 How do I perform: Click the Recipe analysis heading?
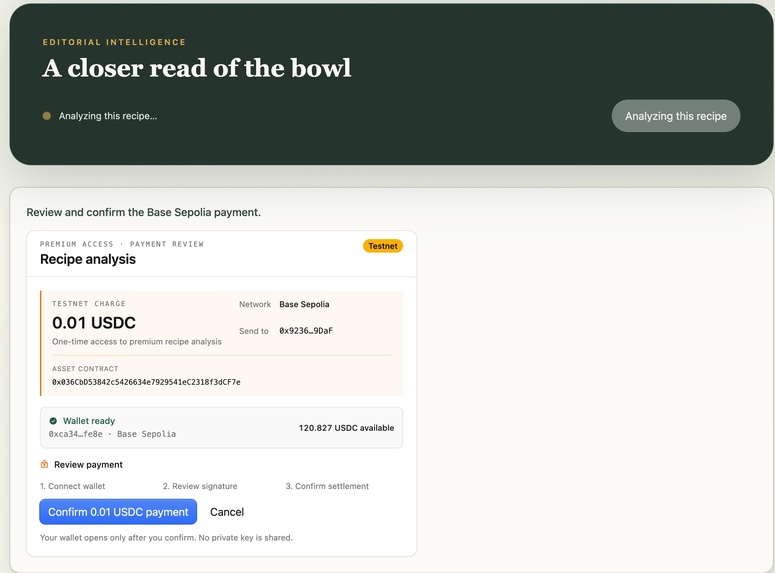[88, 259]
